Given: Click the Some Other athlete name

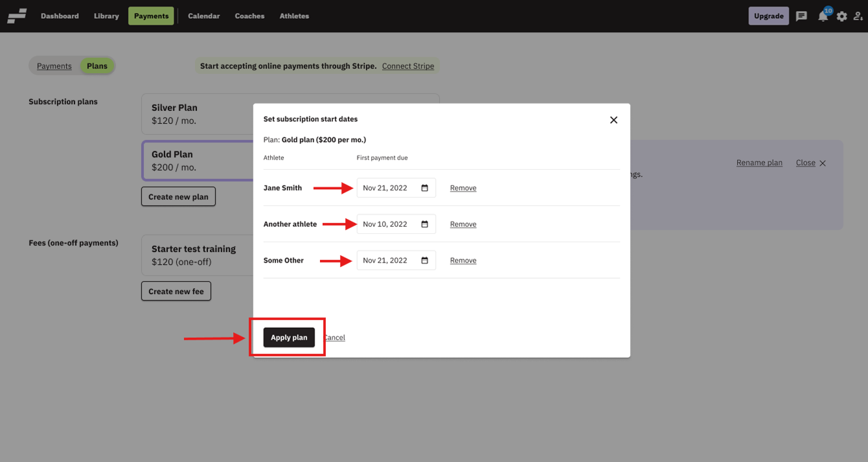Looking at the screenshot, I should click(284, 260).
